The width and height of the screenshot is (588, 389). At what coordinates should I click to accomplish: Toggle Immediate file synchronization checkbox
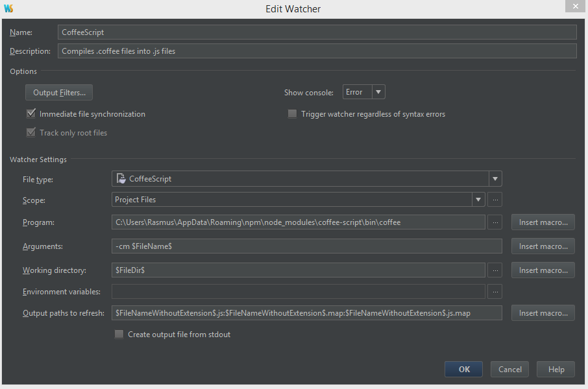pos(31,113)
